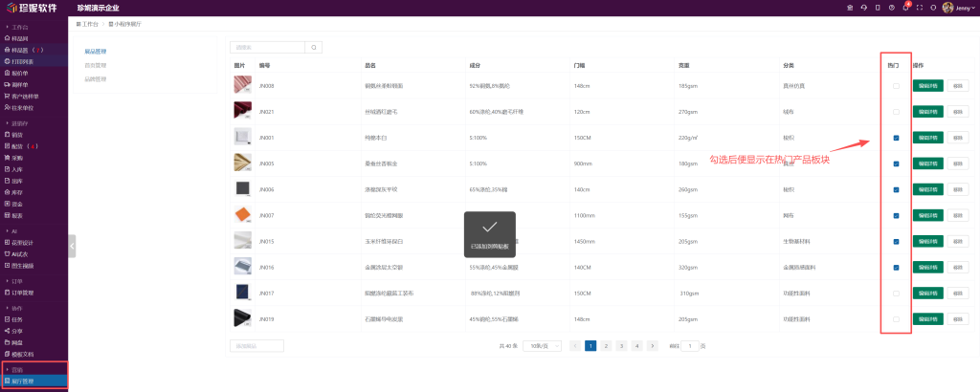This screenshot has width=980, height=392.
Task: Open 订单管理 in the left sidebar
Action: coord(21,293)
